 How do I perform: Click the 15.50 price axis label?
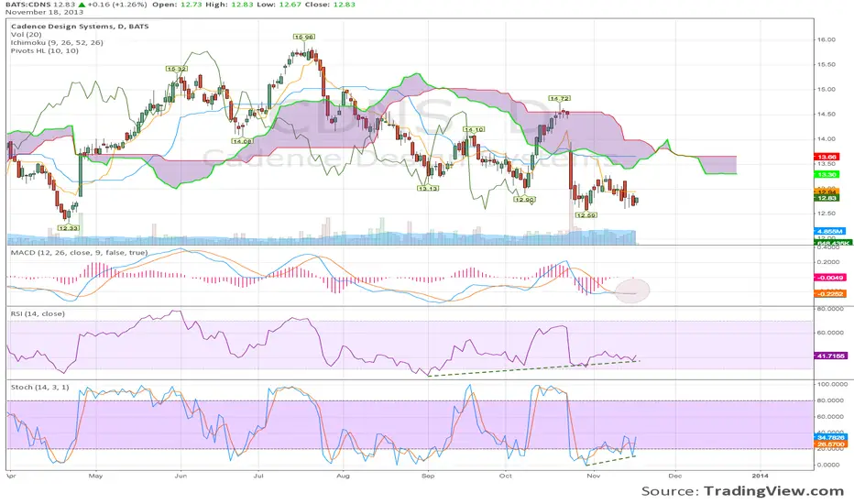827,64
